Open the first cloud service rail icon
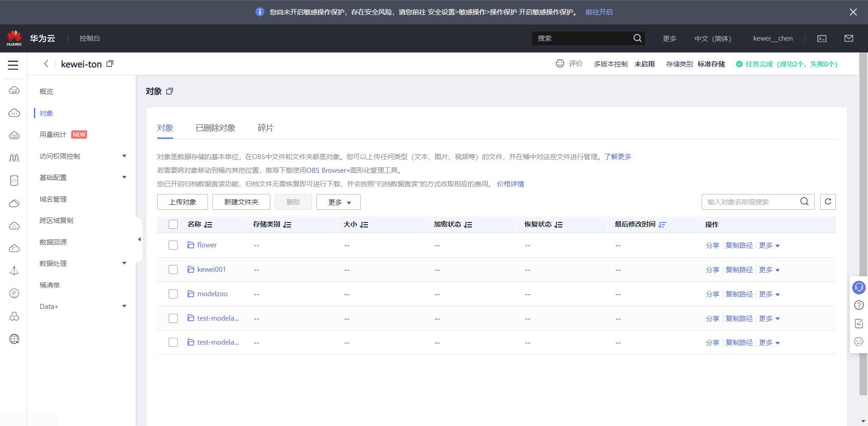The height and width of the screenshot is (426, 868). point(14,90)
